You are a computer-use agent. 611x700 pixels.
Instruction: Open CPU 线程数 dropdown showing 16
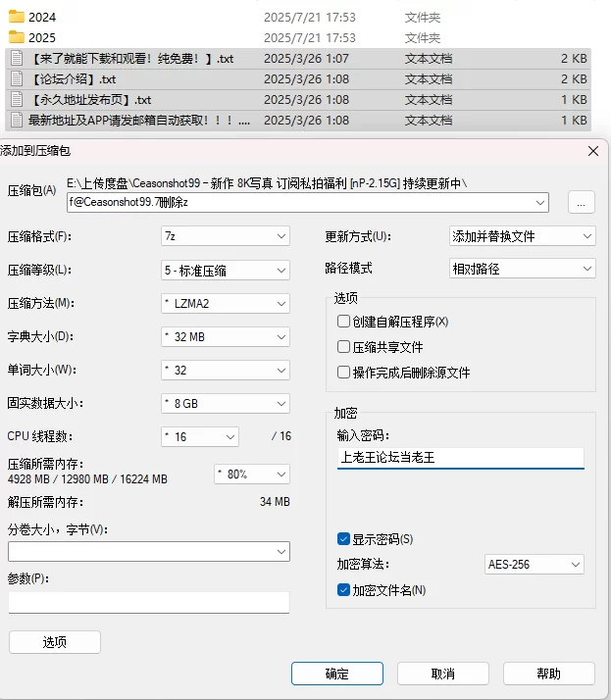coord(200,436)
